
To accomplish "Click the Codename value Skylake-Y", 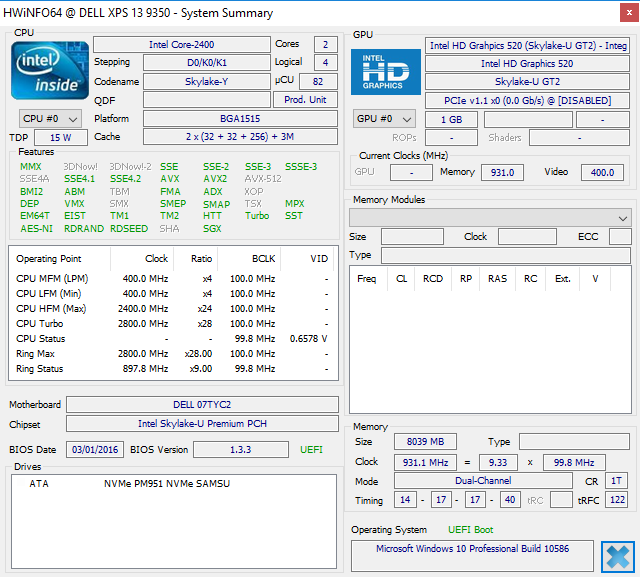I will (x=207, y=82).
